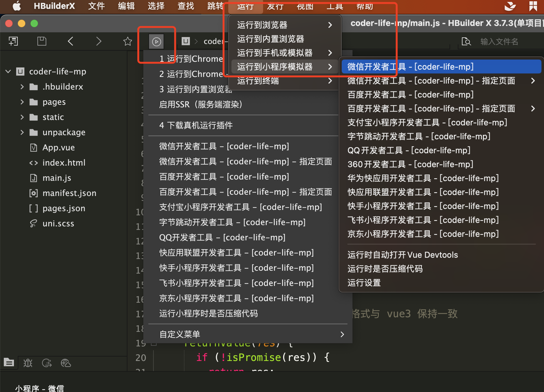
Task: Select 3 运行到内置浏览器 in toolbar menu
Action: pos(196,89)
